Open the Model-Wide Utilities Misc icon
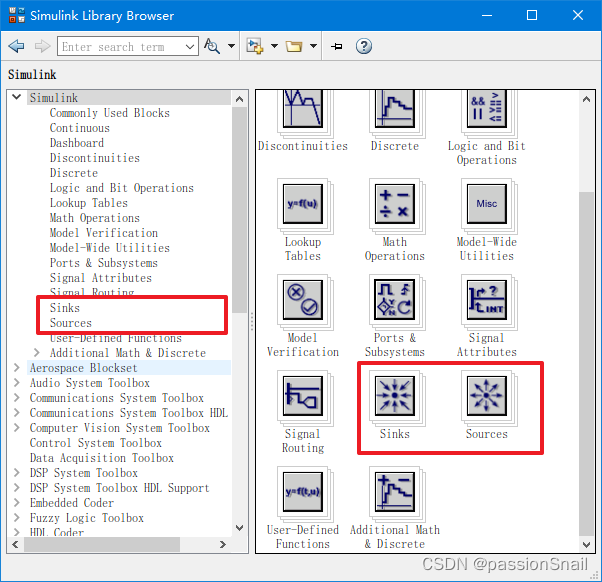Screen dimensions: 602x582 tap(486, 204)
